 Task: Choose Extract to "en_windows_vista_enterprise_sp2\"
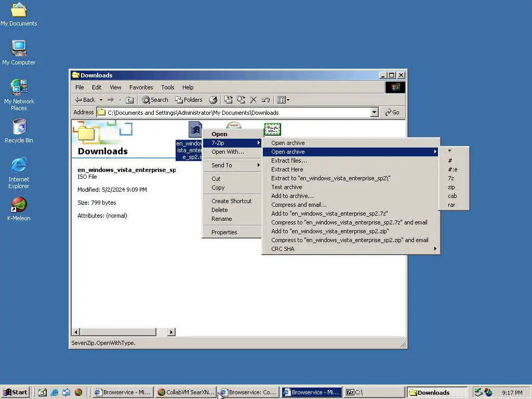tap(351, 178)
